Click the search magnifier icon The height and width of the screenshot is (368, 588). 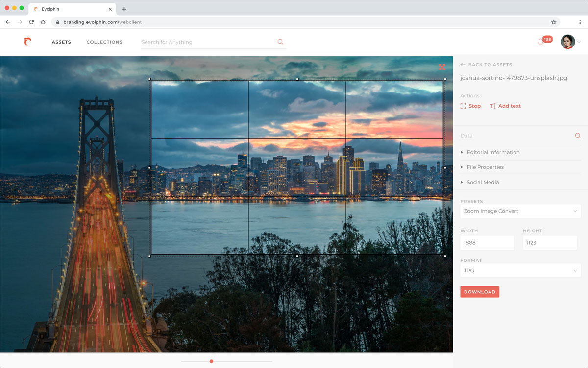[x=280, y=42]
